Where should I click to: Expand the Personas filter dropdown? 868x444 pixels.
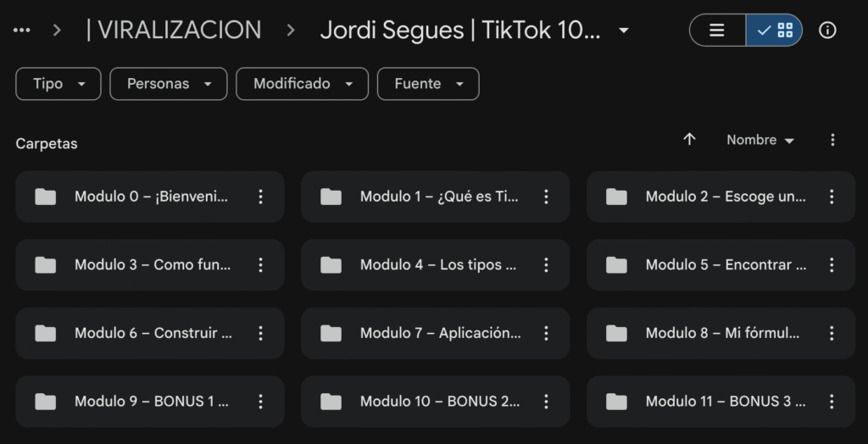click(169, 84)
